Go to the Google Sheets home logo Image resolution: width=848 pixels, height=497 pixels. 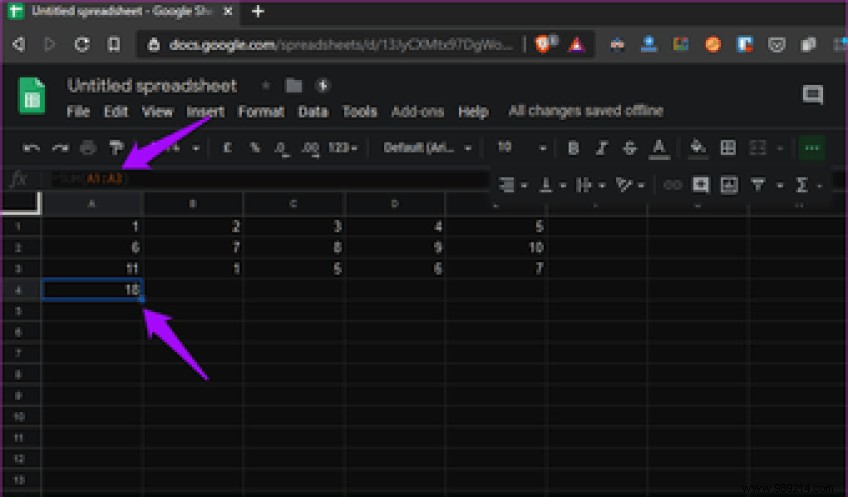[x=32, y=96]
